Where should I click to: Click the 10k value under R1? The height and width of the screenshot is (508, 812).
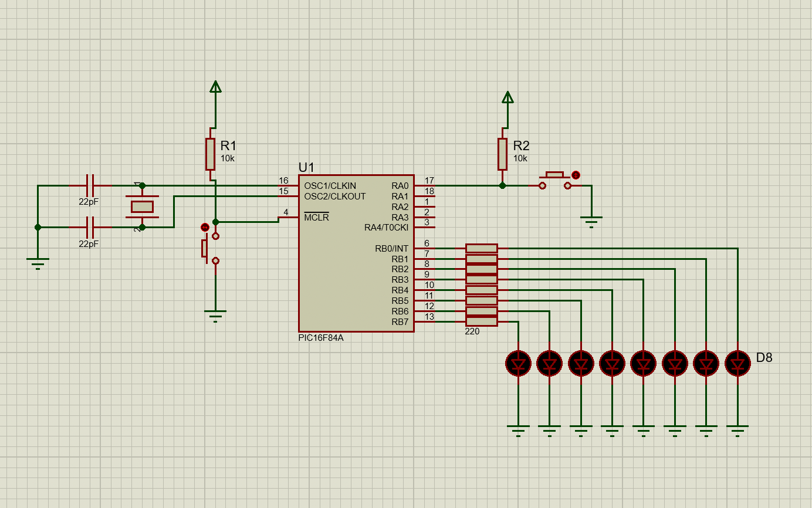228,158
